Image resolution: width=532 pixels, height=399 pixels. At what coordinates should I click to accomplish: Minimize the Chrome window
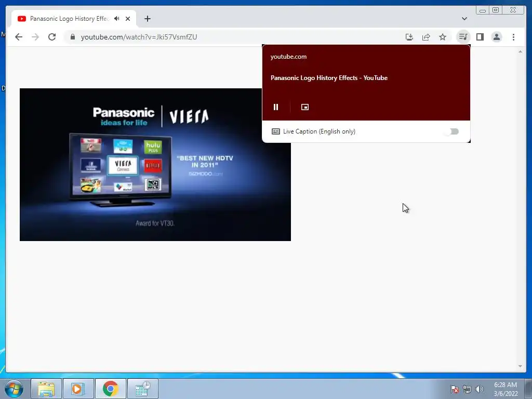pyautogui.click(x=483, y=10)
